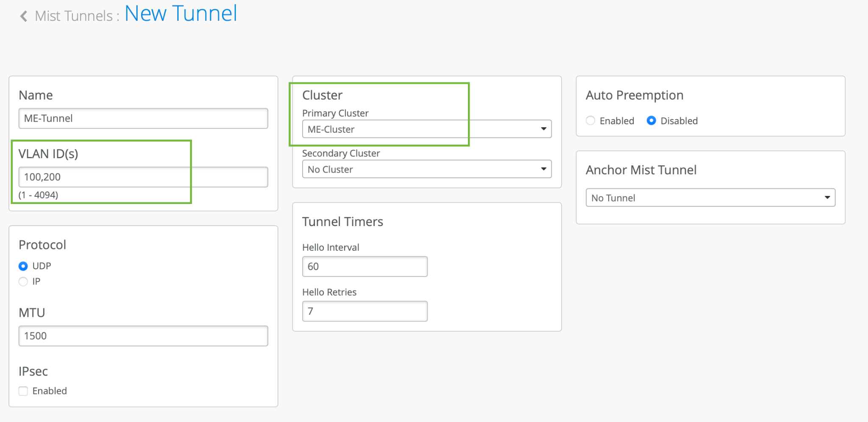
Task: Click the Hello Interval field
Action: click(x=364, y=266)
